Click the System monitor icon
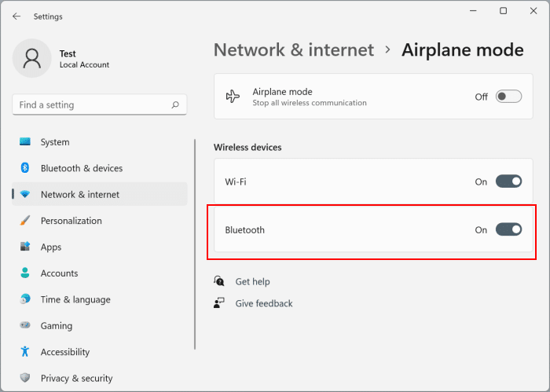The image size is (550, 392). click(x=25, y=141)
